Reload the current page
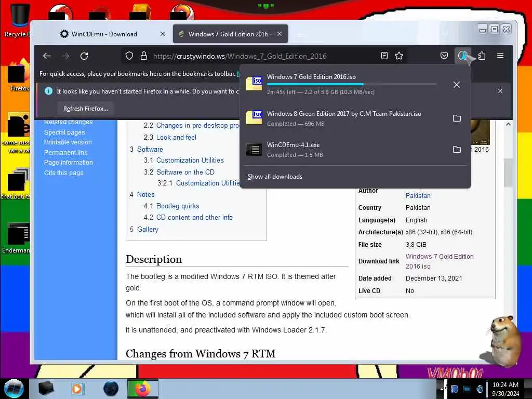532x399 pixels. click(84, 56)
